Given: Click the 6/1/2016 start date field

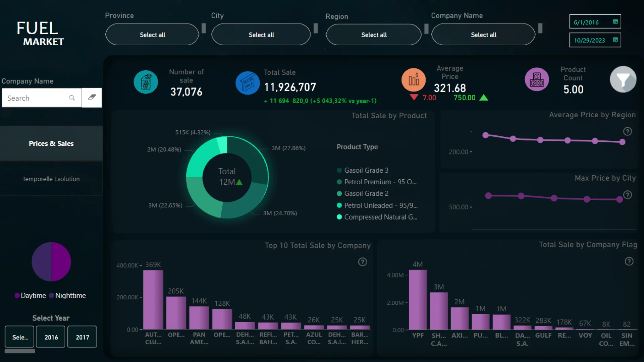Looking at the screenshot, I should pos(595,22).
